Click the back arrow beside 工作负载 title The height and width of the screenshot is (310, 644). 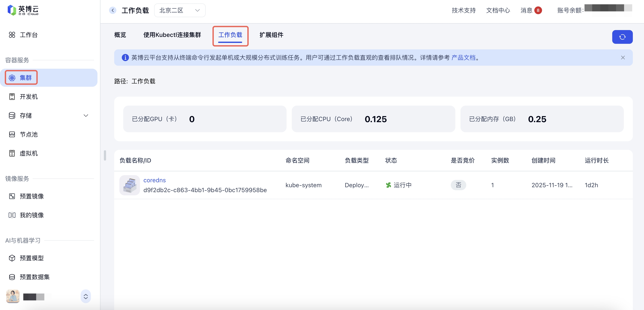[113, 10]
